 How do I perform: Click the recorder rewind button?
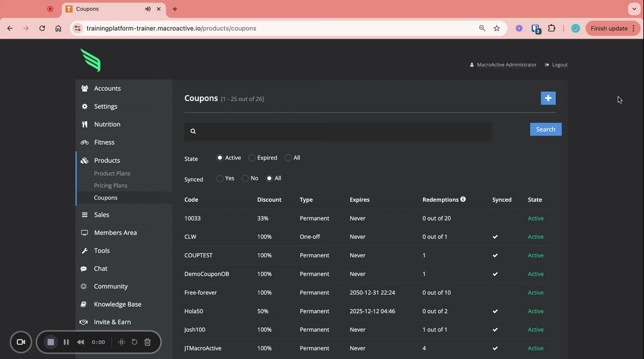[x=80, y=342]
